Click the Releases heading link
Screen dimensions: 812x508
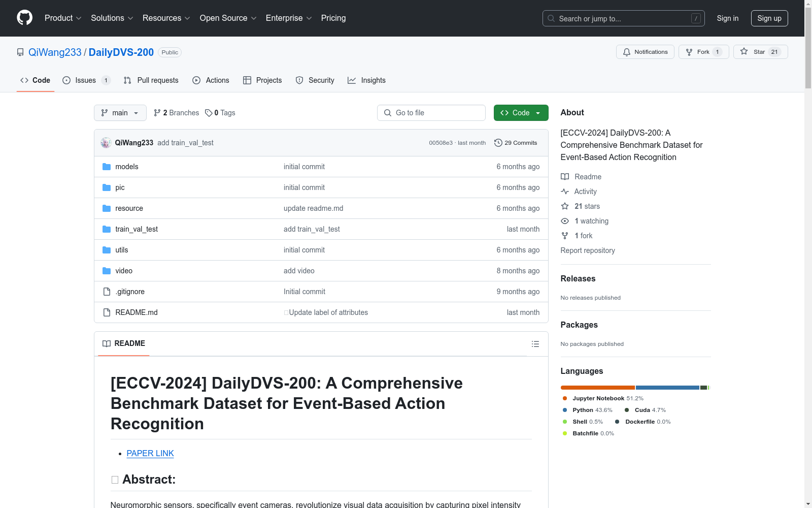coord(578,278)
